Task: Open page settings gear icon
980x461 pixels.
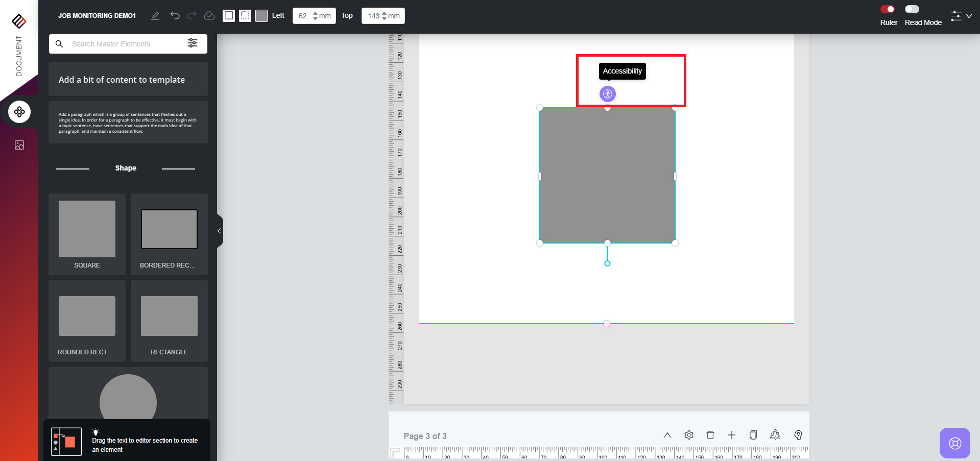Action: 688,435
